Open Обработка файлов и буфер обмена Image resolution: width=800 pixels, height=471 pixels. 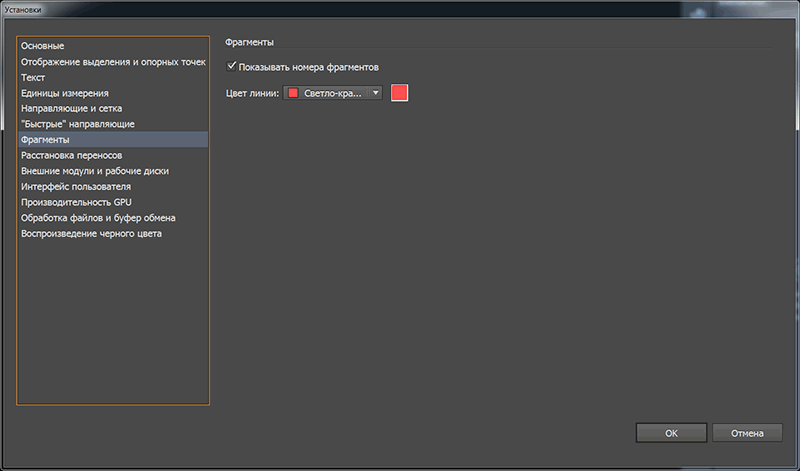[99, 218]
